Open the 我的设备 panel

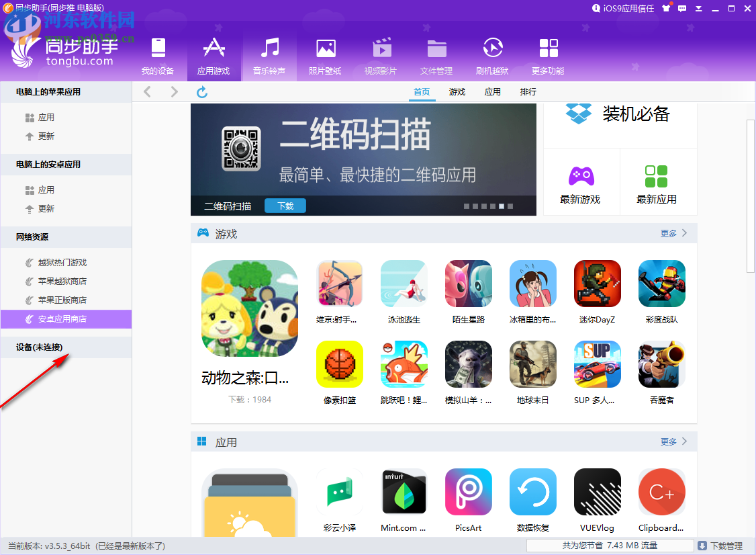[x=158, y=55]
